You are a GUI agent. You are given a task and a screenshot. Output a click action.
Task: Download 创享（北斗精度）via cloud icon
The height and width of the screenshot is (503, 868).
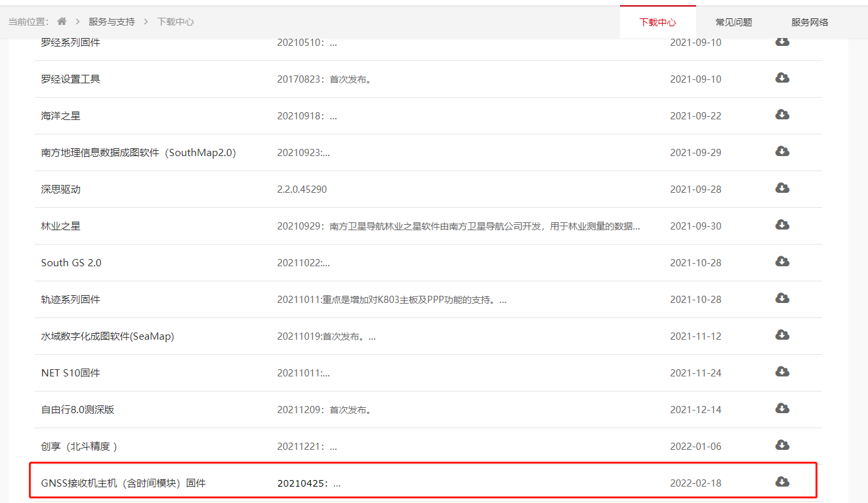pyautogui.click(x=782, y=445)
